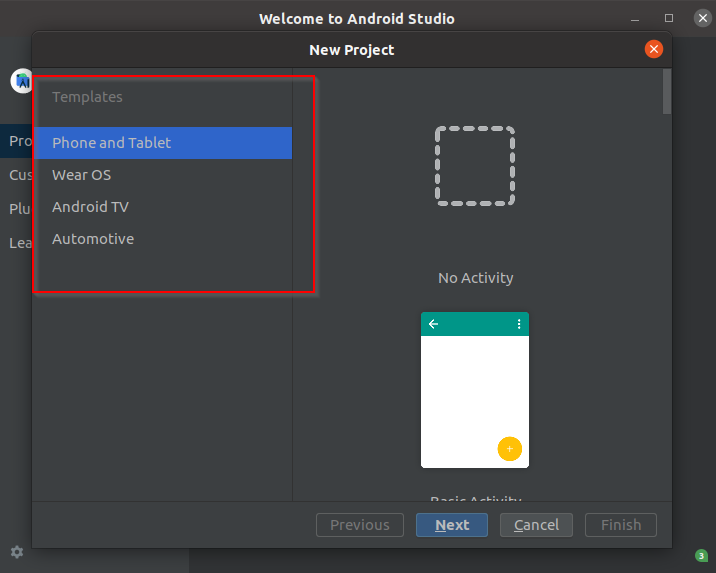The image size is (716, 573).
Task: Open settings gear in Welcome window
Action: (17, 552)
